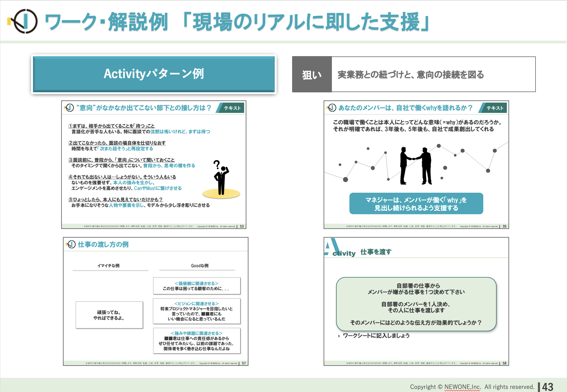Click the NEWONE,Inc. name in the footer copyright
This screenshot has height=392, width=567.
click(x=463, y=387)
